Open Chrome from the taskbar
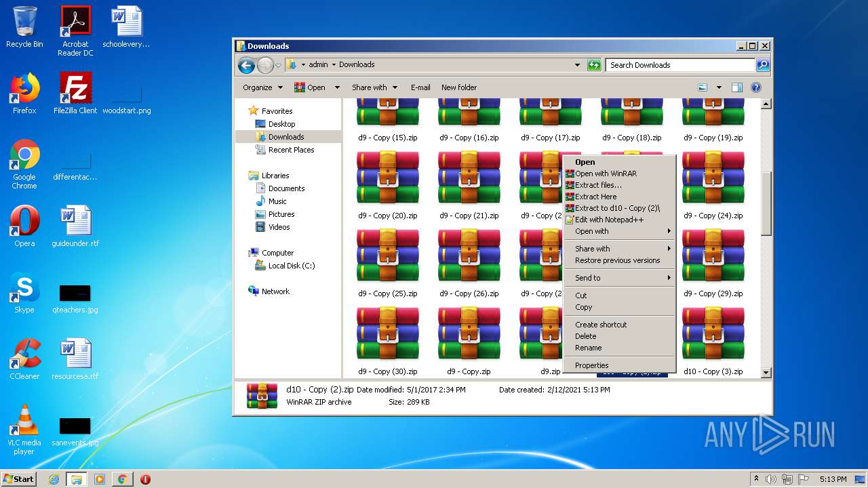Viewport: 868px width, 488px height. [122, 479]
